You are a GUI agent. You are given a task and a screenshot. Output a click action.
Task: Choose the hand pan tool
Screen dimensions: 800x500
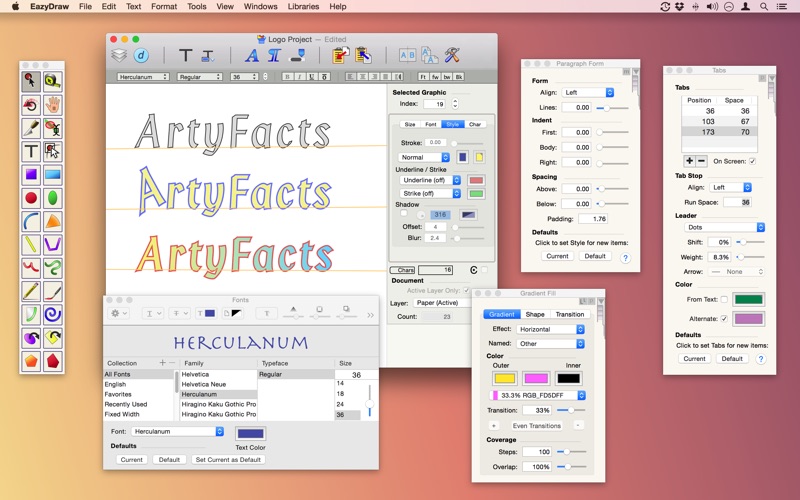[53, 104]
